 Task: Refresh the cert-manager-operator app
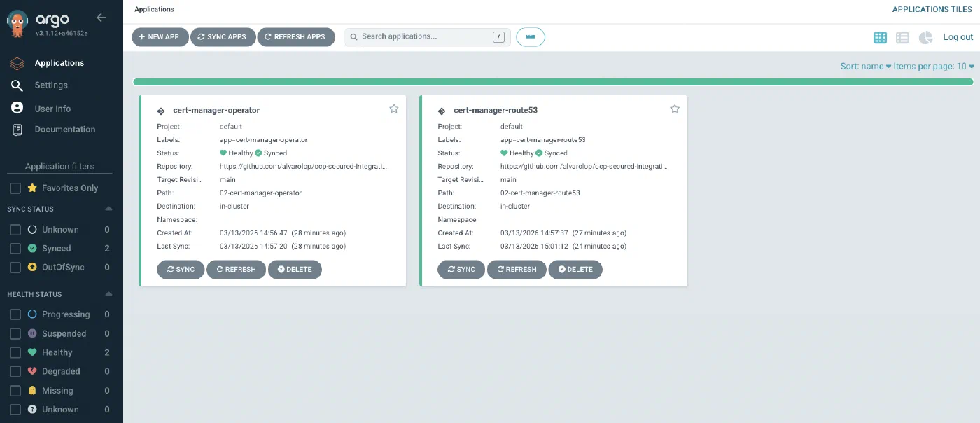(236, 270)
